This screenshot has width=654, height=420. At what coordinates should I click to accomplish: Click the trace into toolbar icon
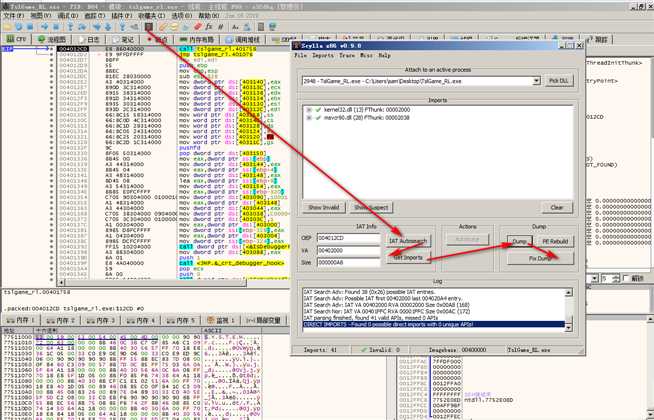tap(96, 27)
